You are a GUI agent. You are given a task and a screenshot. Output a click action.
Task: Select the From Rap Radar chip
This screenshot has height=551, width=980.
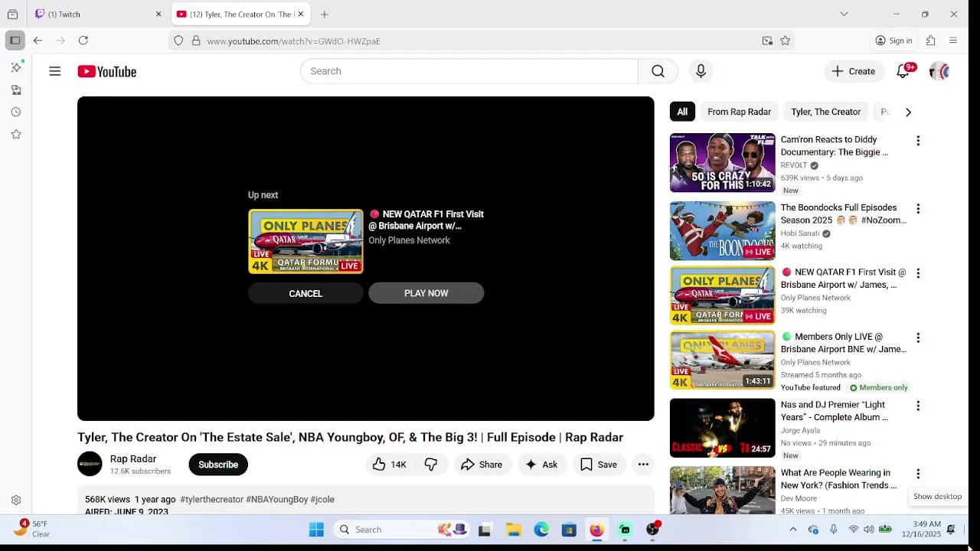[x=739, y=112]
